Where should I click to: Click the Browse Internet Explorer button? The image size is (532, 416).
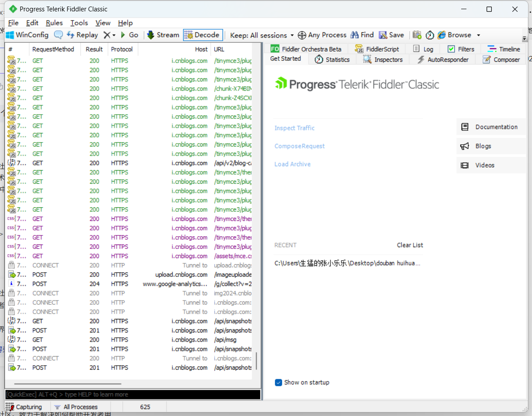pyautogui.click(x=455, y=35)
